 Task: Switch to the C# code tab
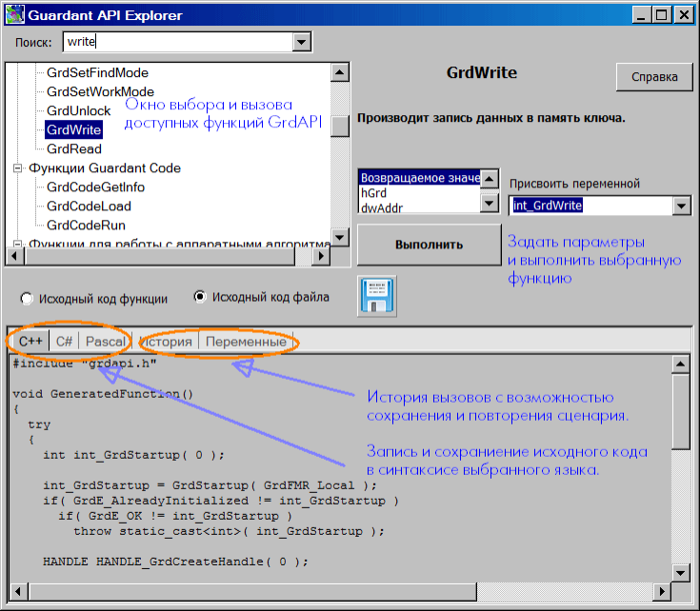pyautogui.click(x=64, y=341)
